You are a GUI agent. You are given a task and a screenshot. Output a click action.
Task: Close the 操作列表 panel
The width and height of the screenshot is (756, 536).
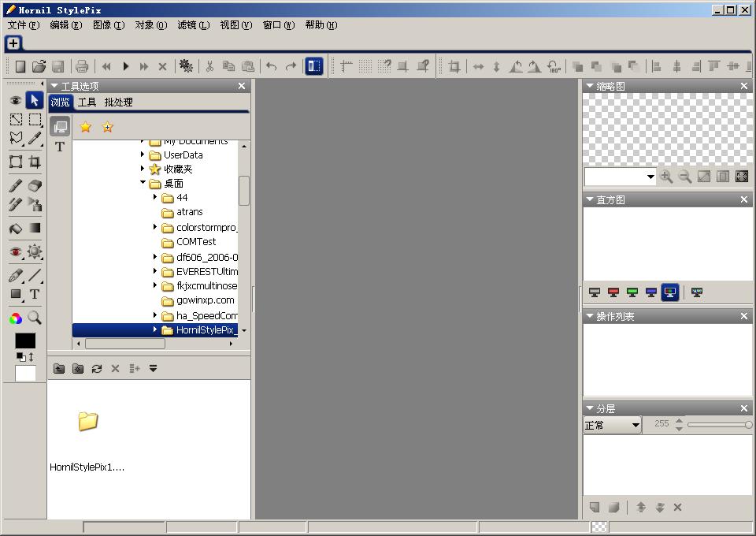tap(744, 316)
